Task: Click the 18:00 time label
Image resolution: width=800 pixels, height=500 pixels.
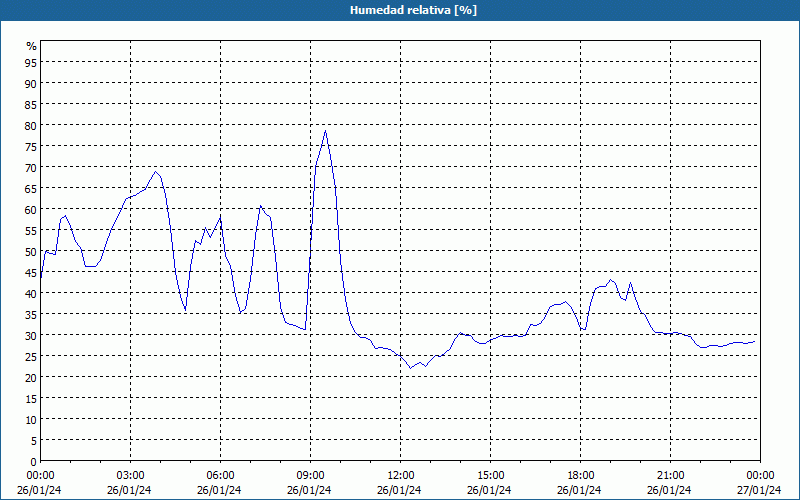Action: (x=580, y=476)
